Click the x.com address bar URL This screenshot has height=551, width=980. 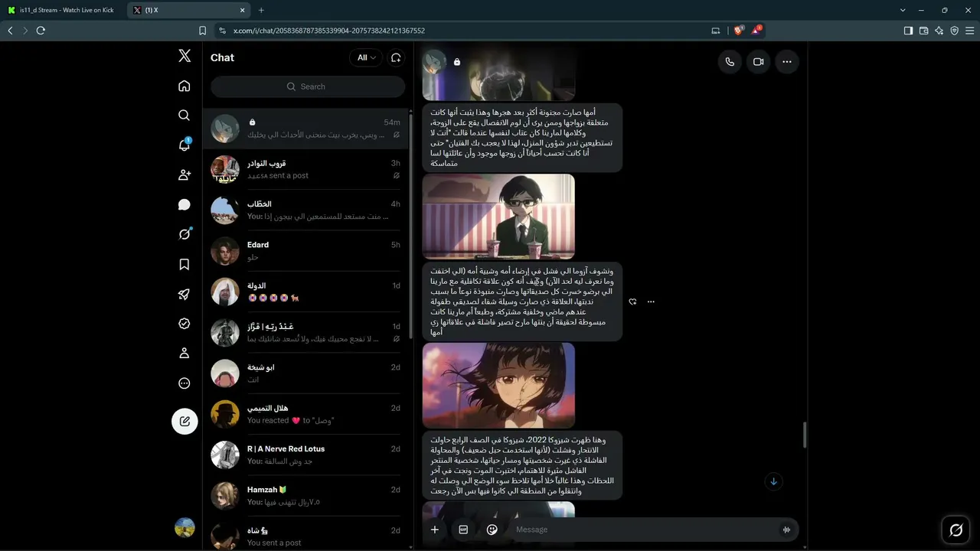pyautogui.click(x=329, y=31)
